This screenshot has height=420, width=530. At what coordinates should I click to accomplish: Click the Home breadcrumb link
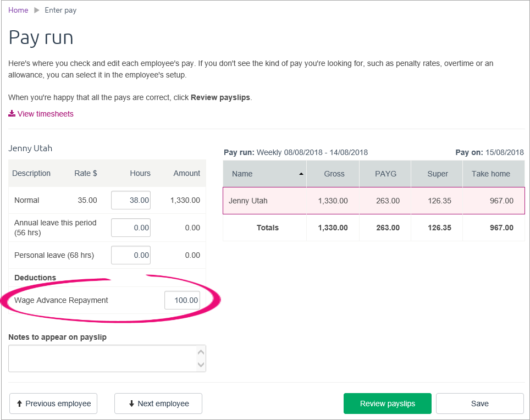pos(18,10)
